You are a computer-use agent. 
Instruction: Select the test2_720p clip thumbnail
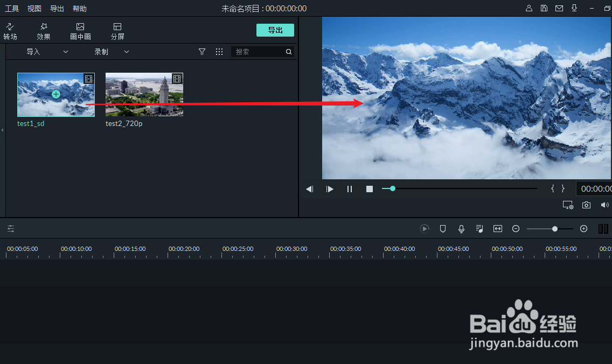[144, 94]
